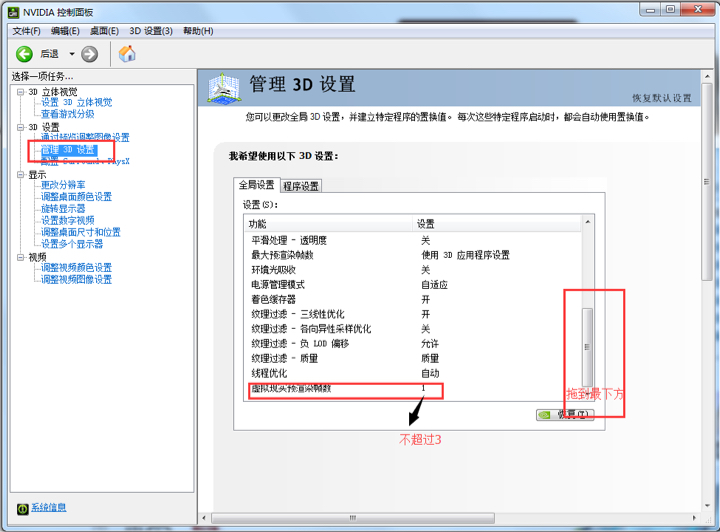The image size is (720, 532).
Task: Open 调整桌面尺寸和位置 task
Action: (x=81, y=232)
